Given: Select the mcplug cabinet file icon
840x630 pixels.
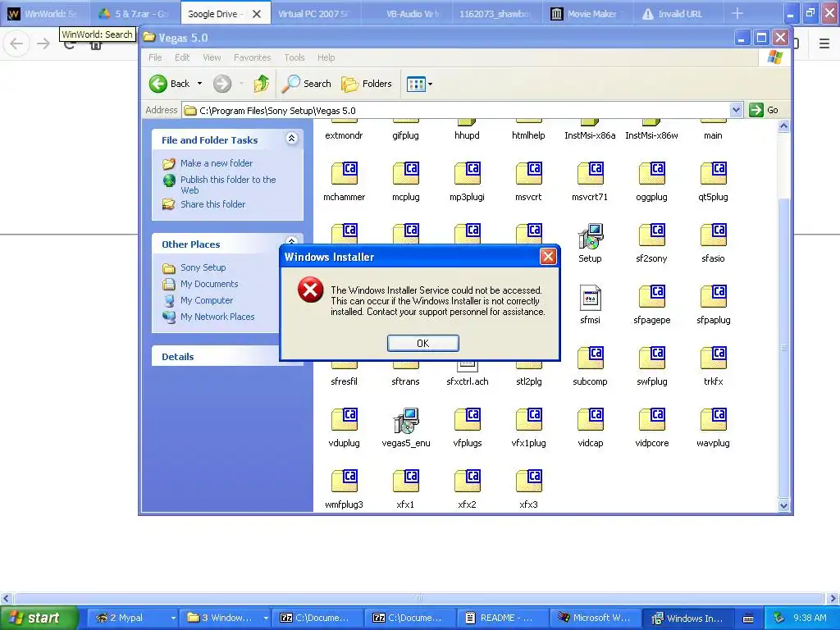Looking at the screenshot, I should (x=405, y=173).
